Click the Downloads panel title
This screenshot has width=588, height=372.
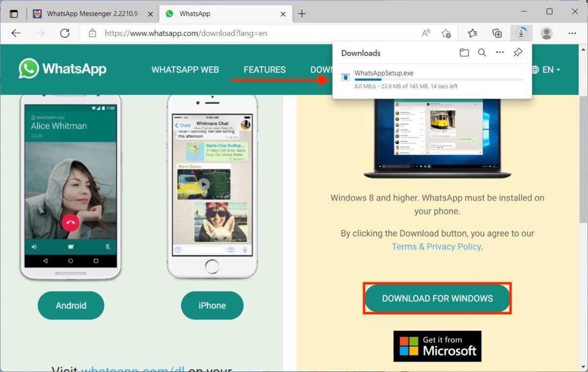click(x=361, y=53)
